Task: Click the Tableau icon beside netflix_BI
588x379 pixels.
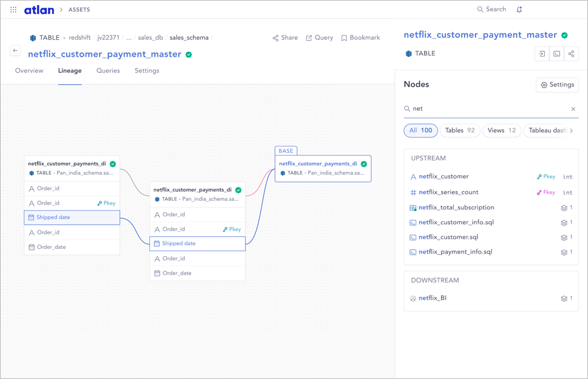Action: (x=413, y=299)
